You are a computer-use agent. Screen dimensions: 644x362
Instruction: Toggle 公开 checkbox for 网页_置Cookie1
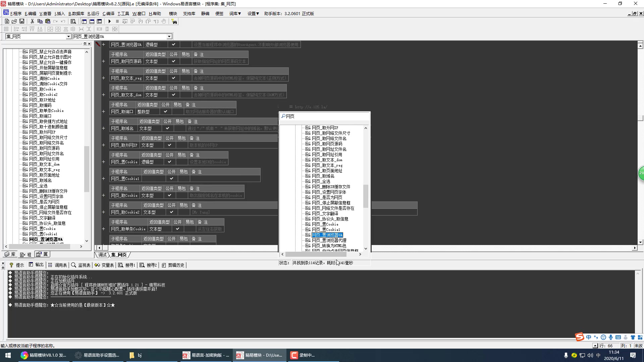click(x=171, y=179)
